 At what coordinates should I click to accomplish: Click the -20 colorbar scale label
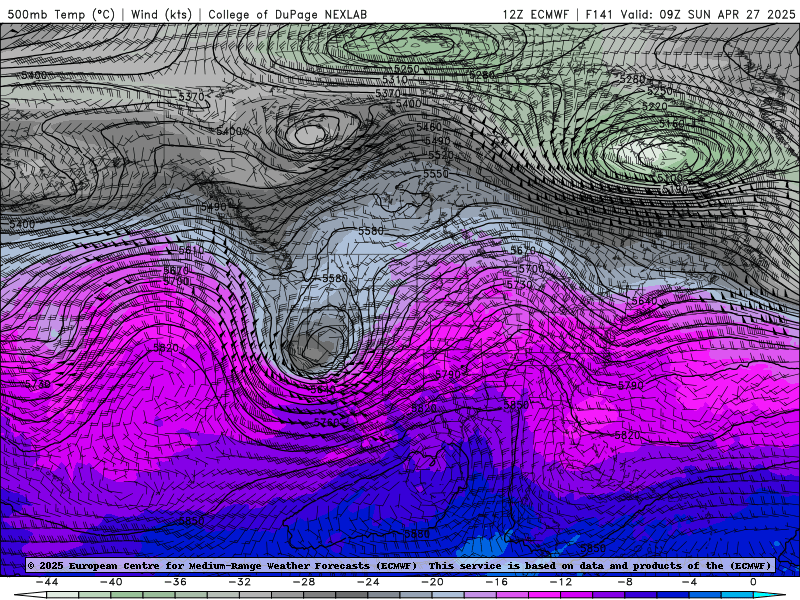click(432, 582)
